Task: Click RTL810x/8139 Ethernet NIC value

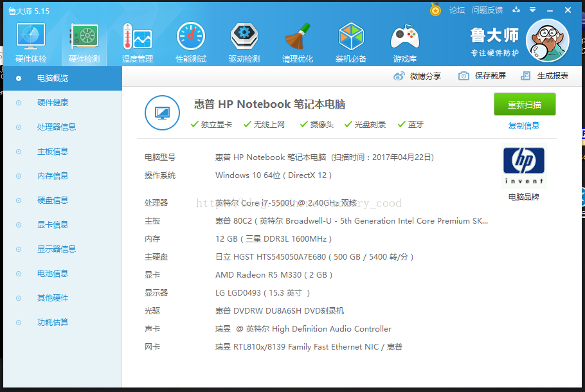Action: tap(309, 347)
